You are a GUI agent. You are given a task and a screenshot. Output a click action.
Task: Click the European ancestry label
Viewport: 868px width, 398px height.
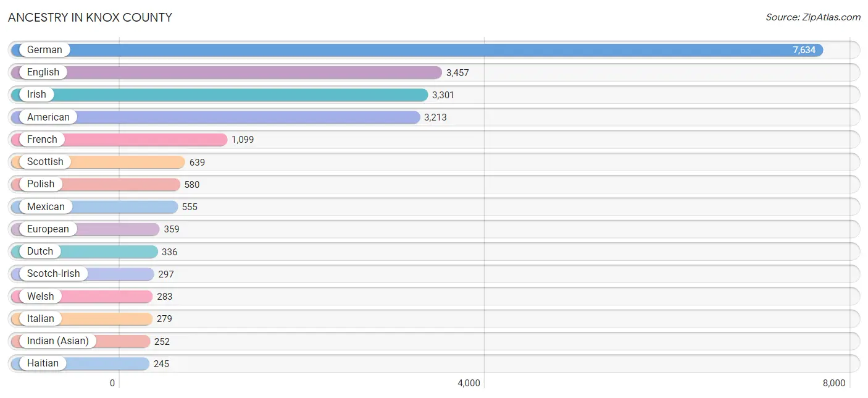48,229
